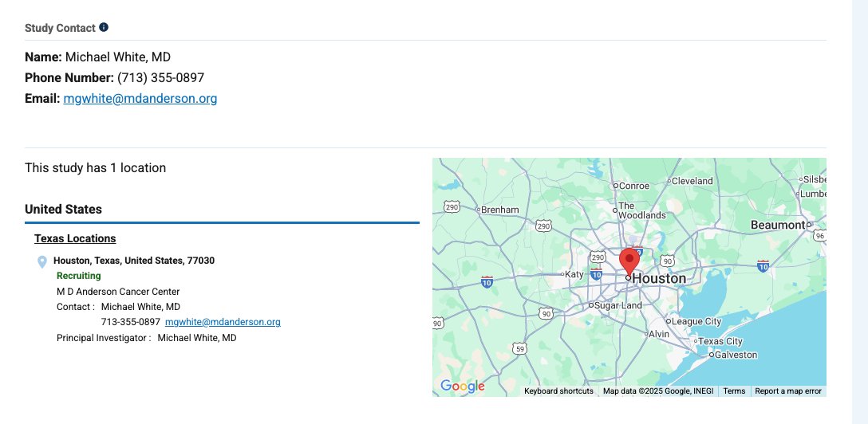Screen dimensions: 868x424
Task: Click the Houston city label on the map
Action: click(x=659, y=279)
